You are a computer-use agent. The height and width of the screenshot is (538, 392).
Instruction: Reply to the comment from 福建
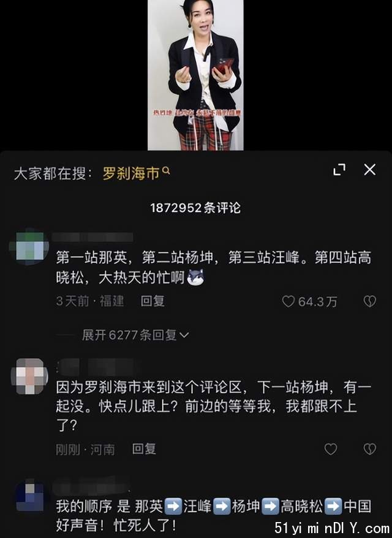tap(153, 301)
